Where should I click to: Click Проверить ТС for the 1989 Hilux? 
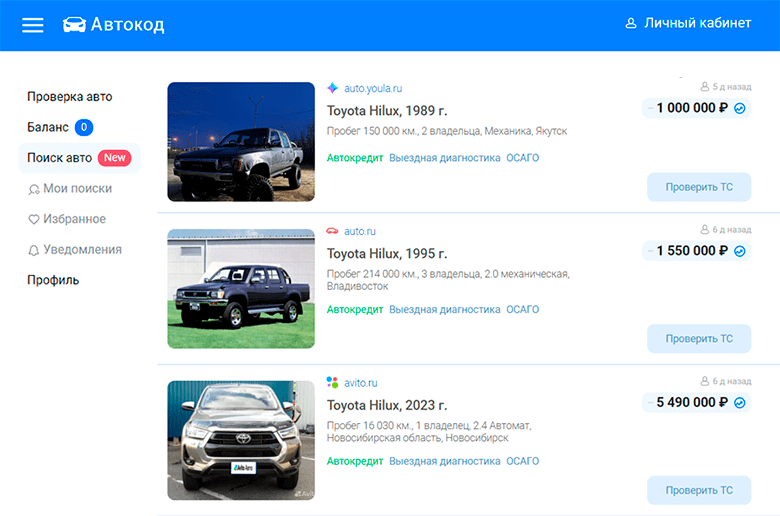point(699,187)
